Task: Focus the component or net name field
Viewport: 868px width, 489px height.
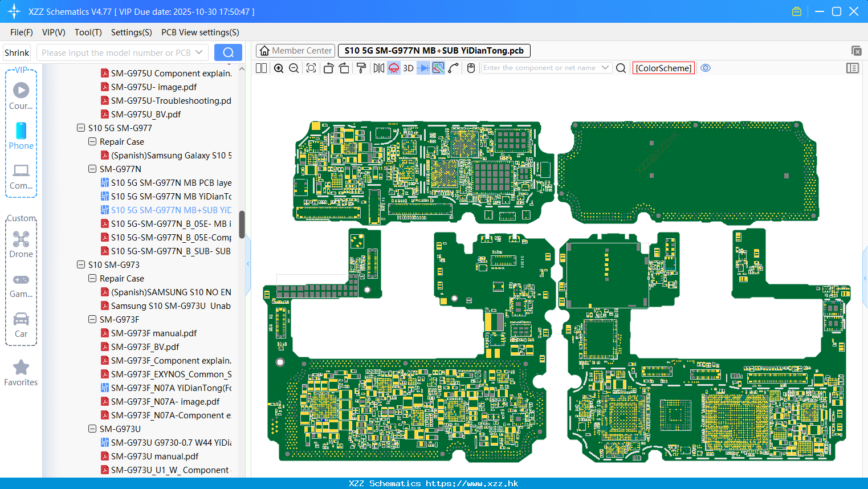Action: [x=540, y=68]
